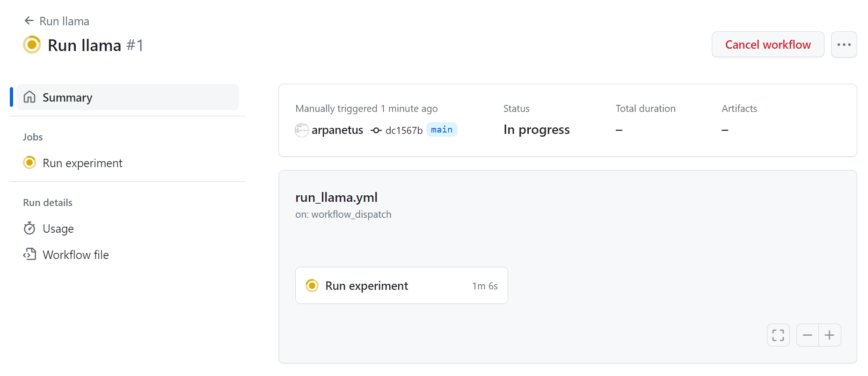This screenshot has width=868, height=376.
Task: Click the main branch label
Action: pyautogui.click(x=442, y=130)
